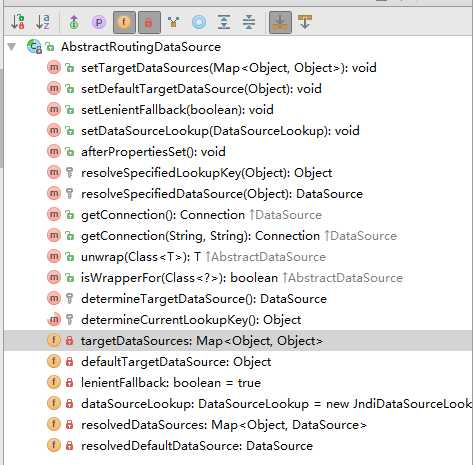Click method icon of afterPropertiesSet
Image resolution: width=473 pixels, height=465 pixels.
(54, 152)
